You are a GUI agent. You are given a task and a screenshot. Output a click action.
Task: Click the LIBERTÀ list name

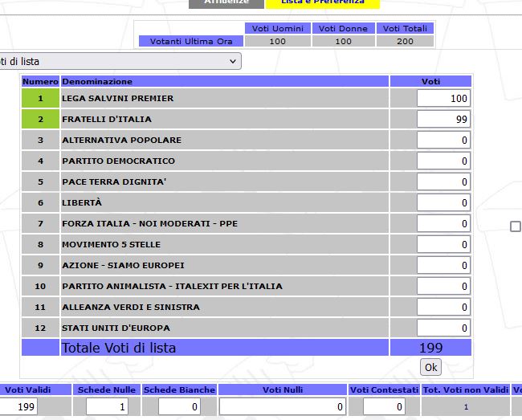pos(82,202)
